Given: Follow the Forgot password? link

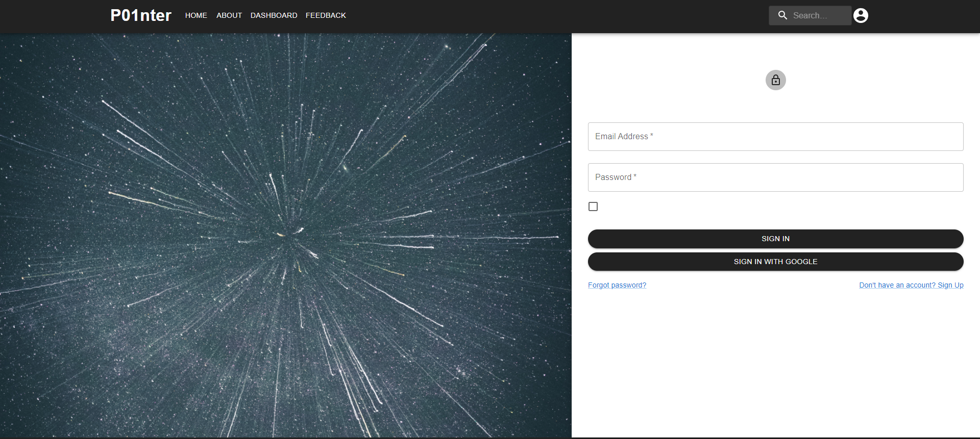Looking at the screenshot, I should pos(617,285).
